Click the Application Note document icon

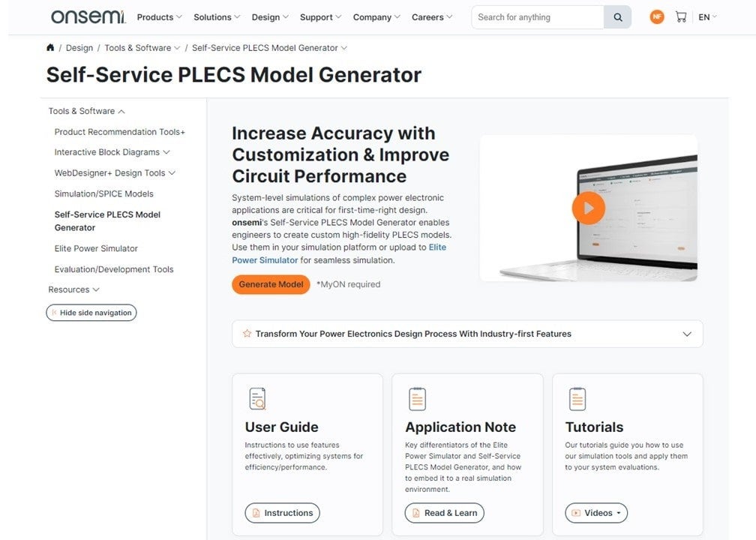[x=418, y=398]
